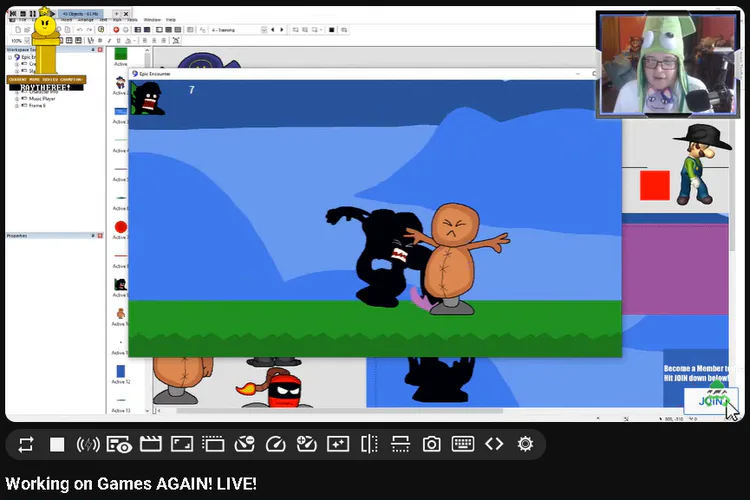This screenshot has height=500, width=750.
Task: Click the black square stop toolbar icon
Action: coord(331,30)
